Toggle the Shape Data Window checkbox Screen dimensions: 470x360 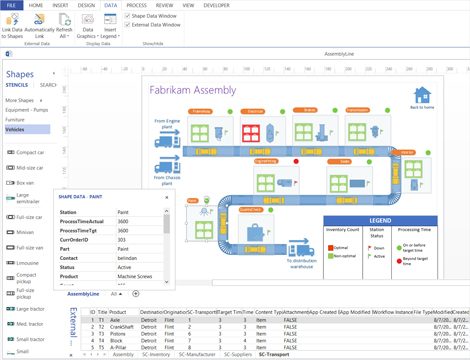[127, 16]
